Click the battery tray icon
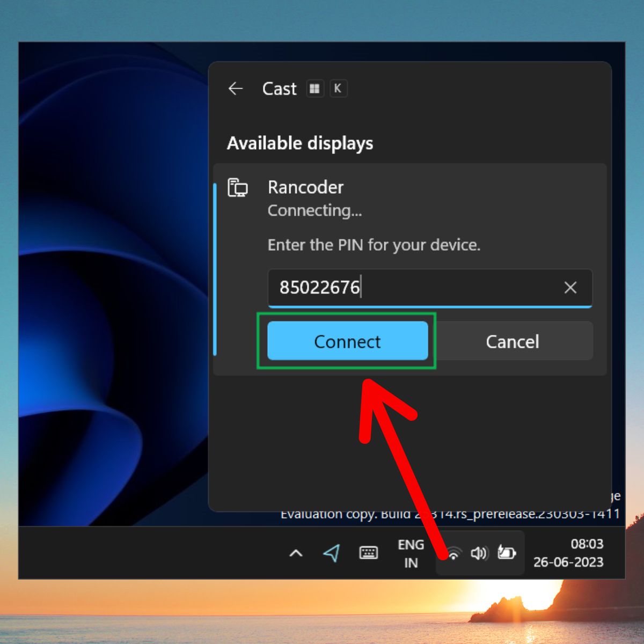Image resolution: width=644 pixels, height=644 pixels. [507, 552]
